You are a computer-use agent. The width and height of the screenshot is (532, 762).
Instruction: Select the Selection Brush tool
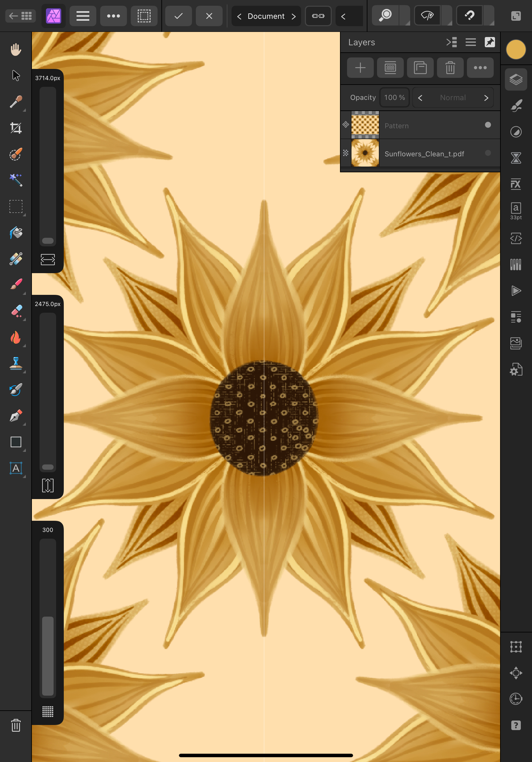16,154
